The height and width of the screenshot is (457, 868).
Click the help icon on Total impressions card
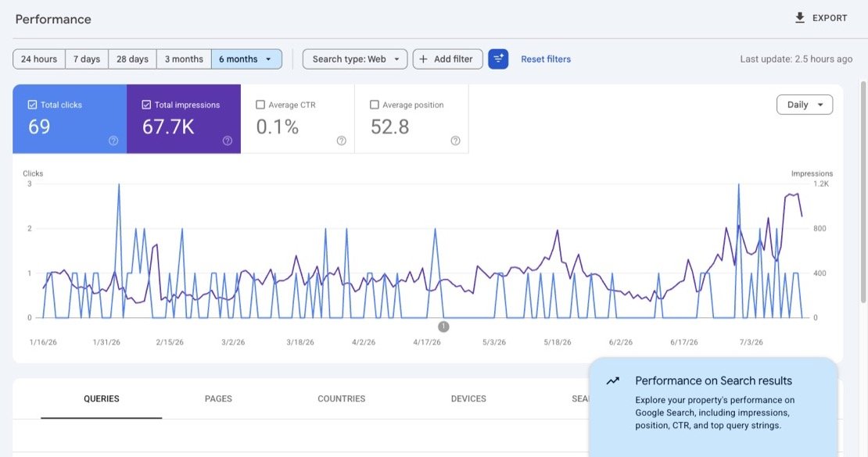coord(228,141)
